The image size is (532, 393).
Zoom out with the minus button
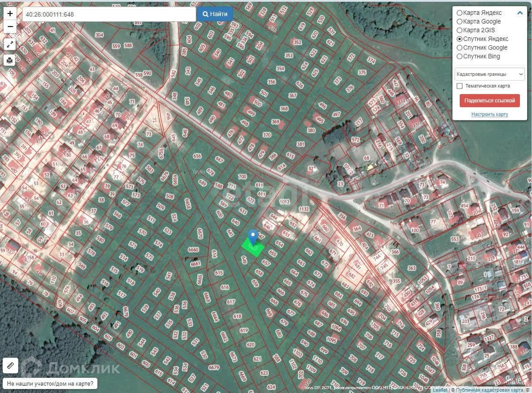point(10,27)
